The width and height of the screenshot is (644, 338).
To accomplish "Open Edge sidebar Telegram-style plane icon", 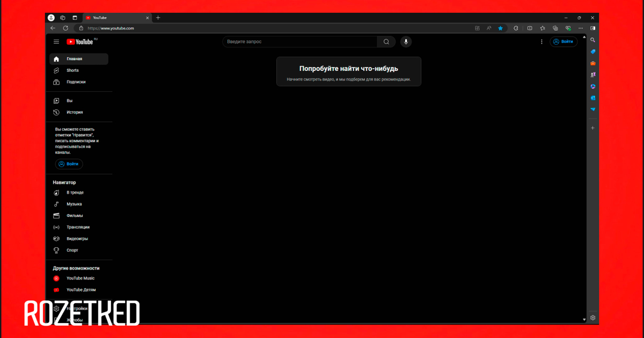I will (x=593, y=109).
